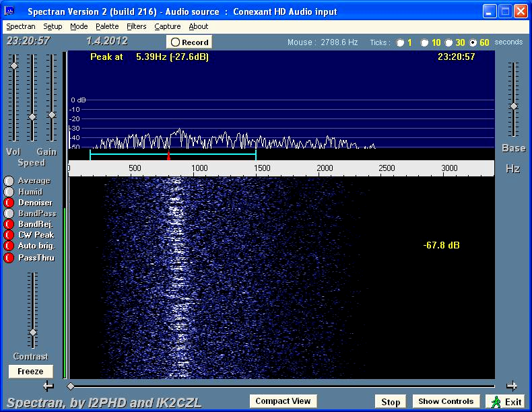Click the 2000 mark on frequency ruler
532x412 pixels.
[325, 168]
